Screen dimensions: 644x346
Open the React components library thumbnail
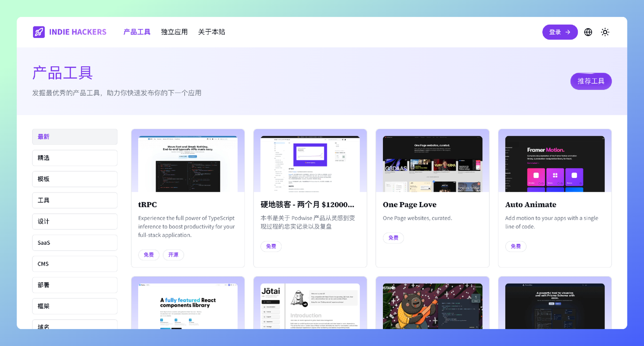coord(188,306)
